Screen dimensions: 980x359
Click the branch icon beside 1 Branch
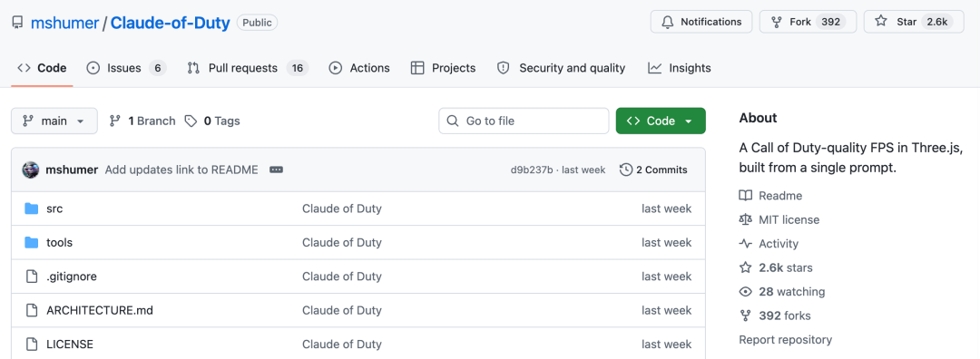click(x=115, y=121)
